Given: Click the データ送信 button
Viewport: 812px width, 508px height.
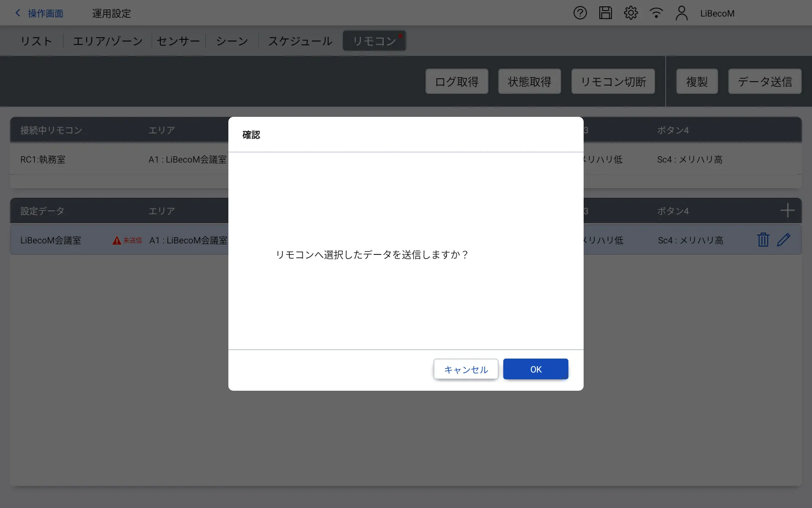Looking at the screenshot, I should (x=765, y=82).
